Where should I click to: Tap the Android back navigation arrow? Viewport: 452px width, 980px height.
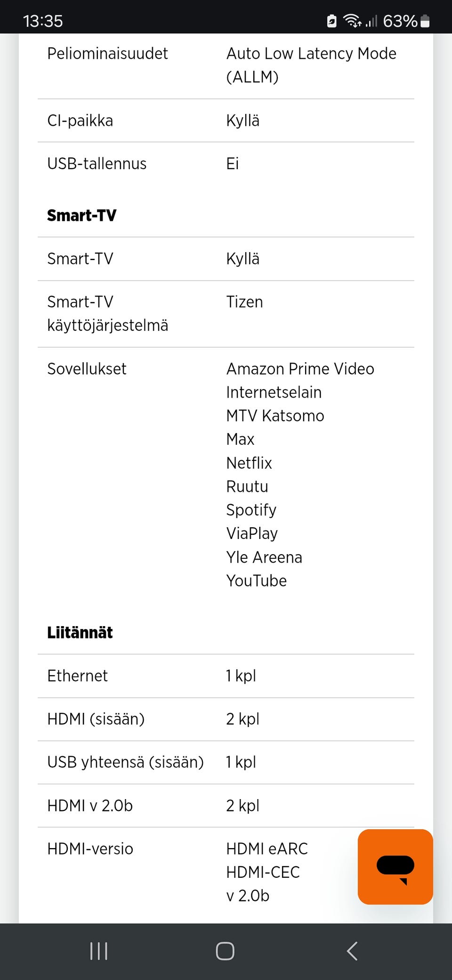[352, 951]
